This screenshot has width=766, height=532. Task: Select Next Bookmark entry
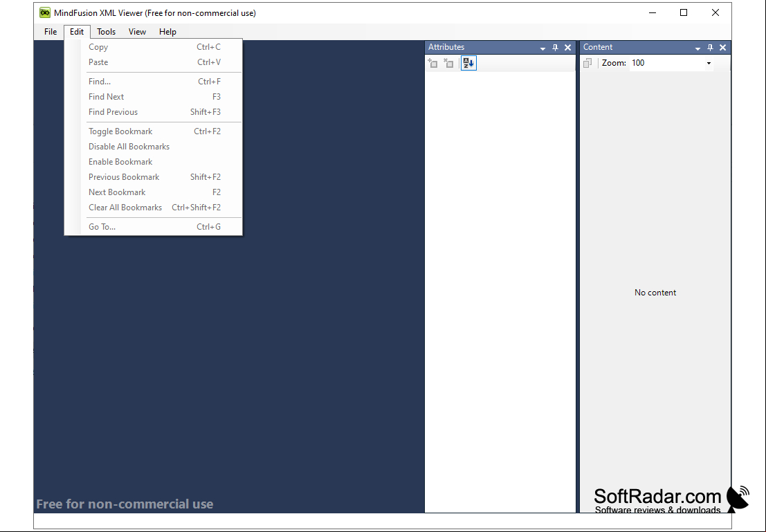154,192
